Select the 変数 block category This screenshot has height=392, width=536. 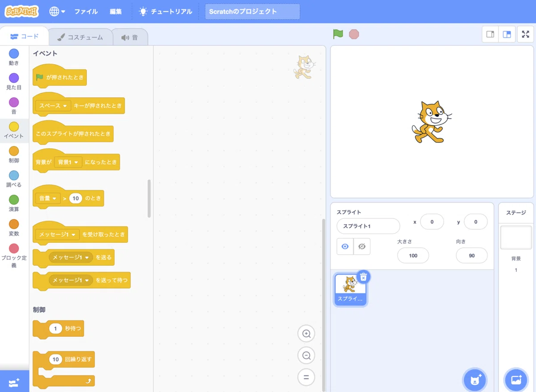click(x=14, y=228)
